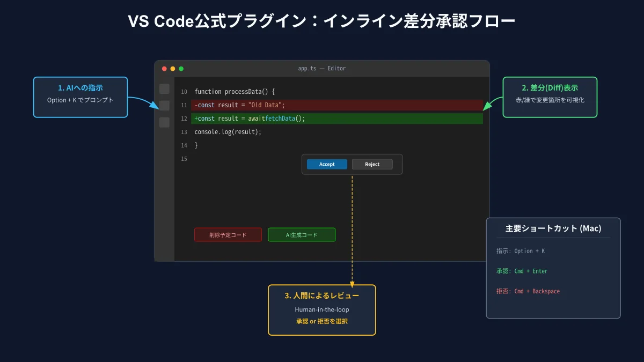Click the editor title app.ts — Editor
The width and height of the screenshot is (644, 362).
(x=322, y=69)
